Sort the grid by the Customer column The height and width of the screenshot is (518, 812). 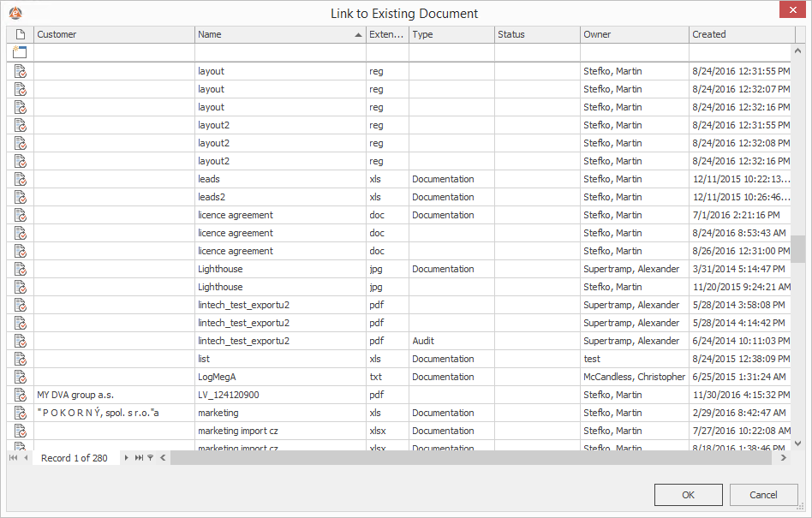tap(114, 34)
